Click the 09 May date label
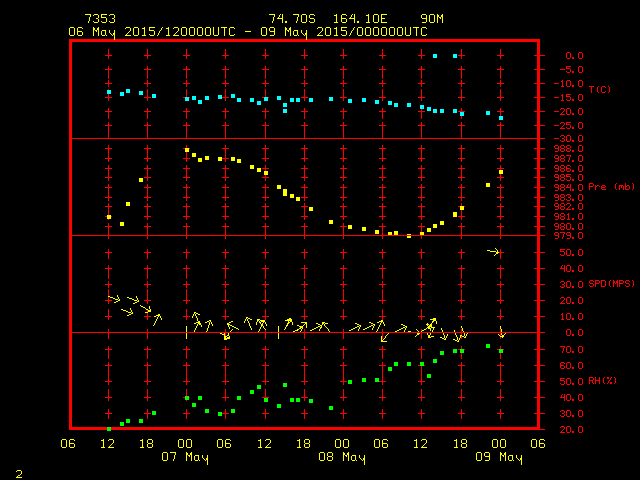 499,458
